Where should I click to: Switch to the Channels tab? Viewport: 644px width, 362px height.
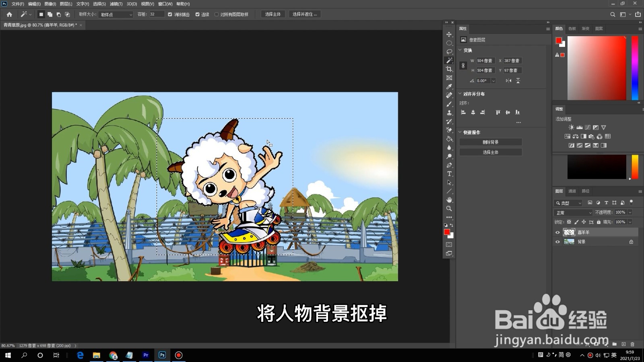[572, 191]
